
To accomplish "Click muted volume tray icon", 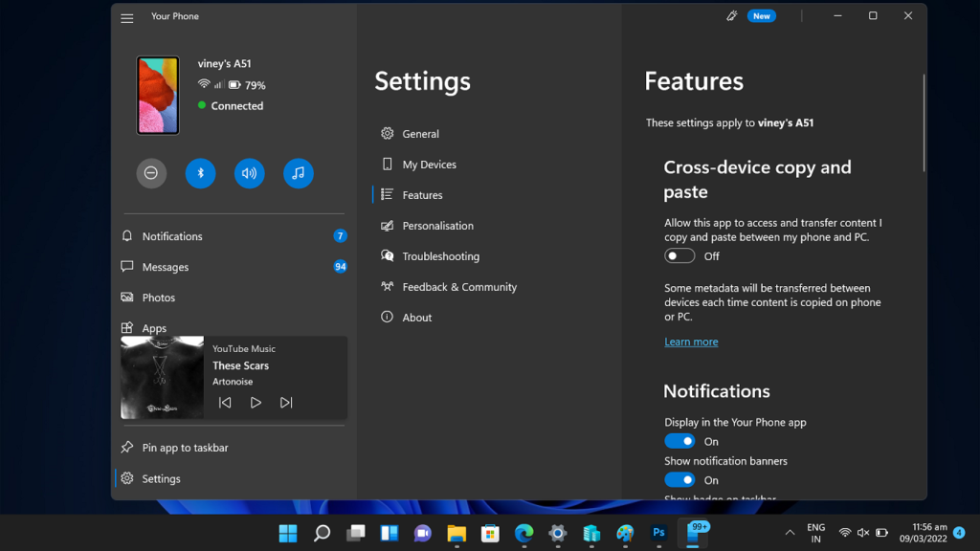I will tap(863, 533).
